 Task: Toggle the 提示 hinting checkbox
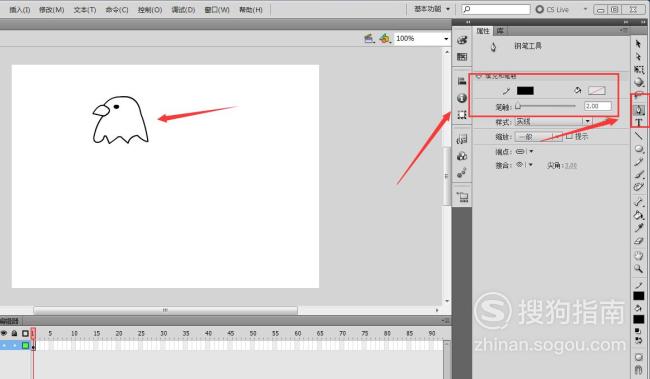pos(569,136)
